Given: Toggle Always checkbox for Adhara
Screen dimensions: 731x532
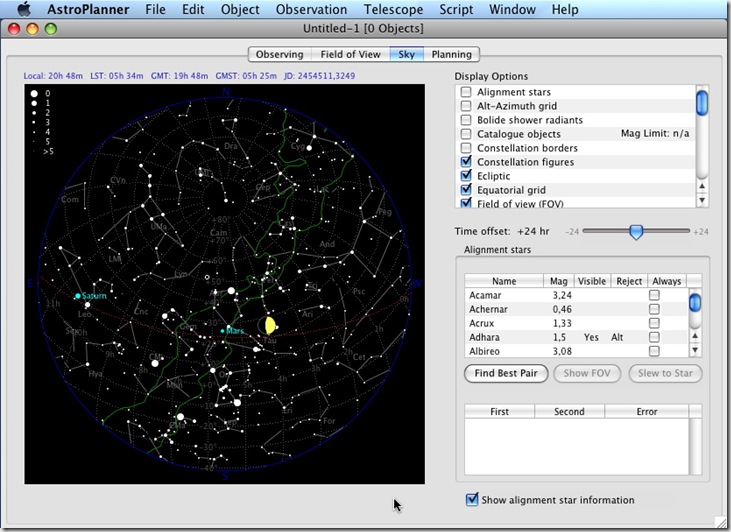Looking at the screenshot, I should [655, 337].
